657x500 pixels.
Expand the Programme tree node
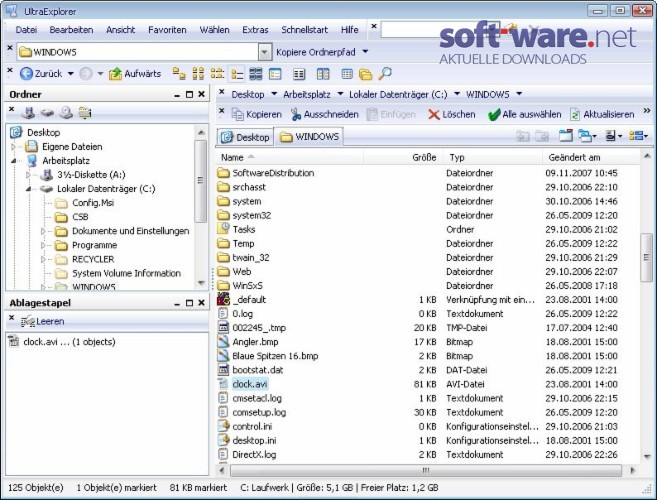(43, 245)
